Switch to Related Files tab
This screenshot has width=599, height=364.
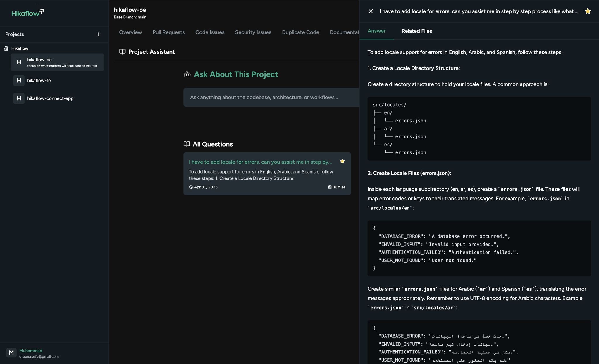tap(416, 31)
